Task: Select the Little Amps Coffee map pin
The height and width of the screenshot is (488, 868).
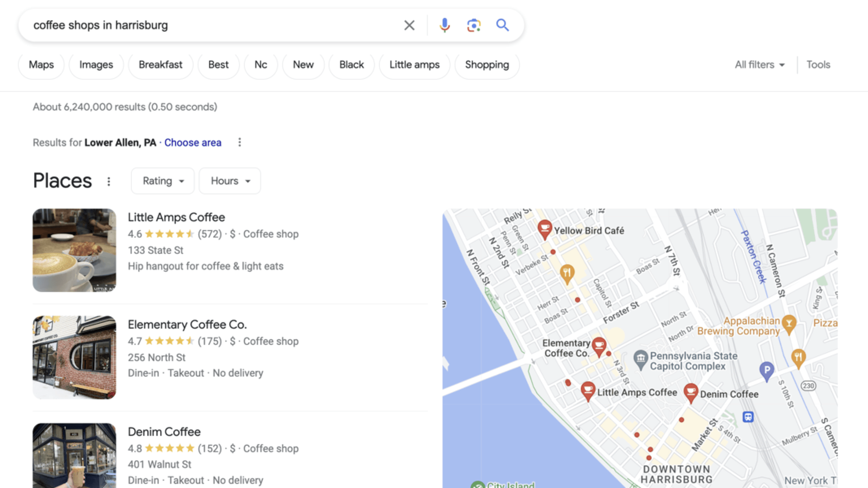Action: (588, 391)
